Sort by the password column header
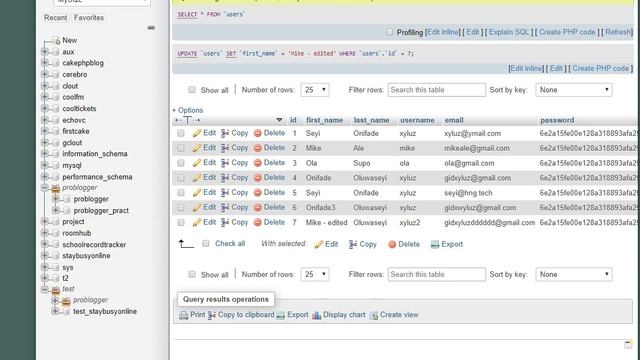The image size is (640, 360). [x=557, y=120]
